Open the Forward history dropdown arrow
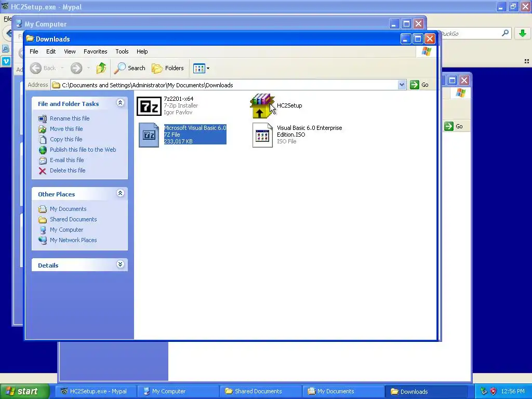 88,68
